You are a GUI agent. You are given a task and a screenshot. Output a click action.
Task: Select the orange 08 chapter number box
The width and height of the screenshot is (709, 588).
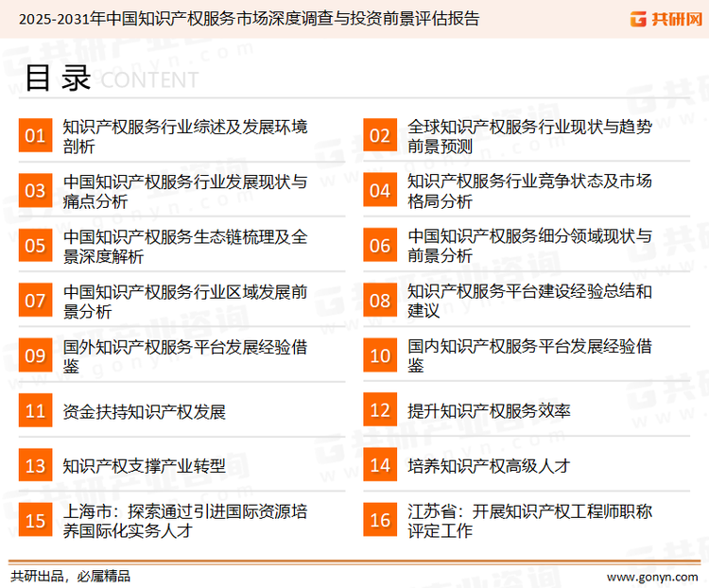[380, 301]
